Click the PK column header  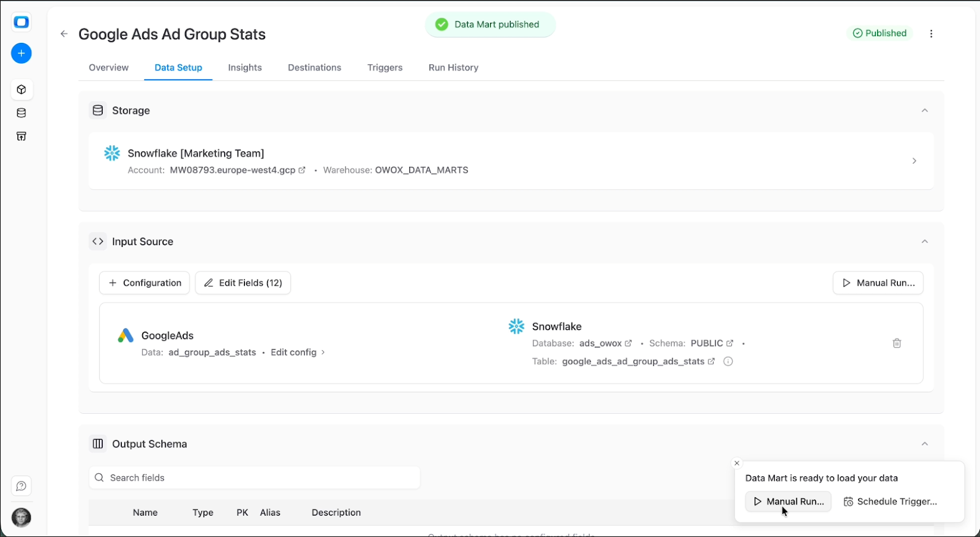[x=243, y=512]
